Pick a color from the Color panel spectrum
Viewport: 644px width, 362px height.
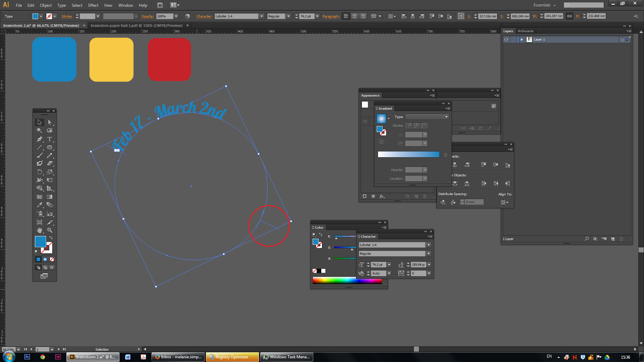(347, 281)
